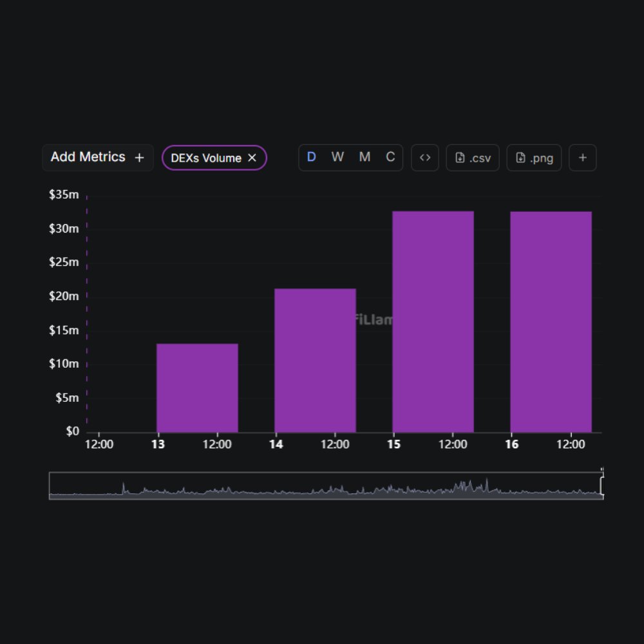The width and height of the screenshot is (644, 644).
Task: Switch to Weekly (W) interval
Action: [x=337, y=158]
